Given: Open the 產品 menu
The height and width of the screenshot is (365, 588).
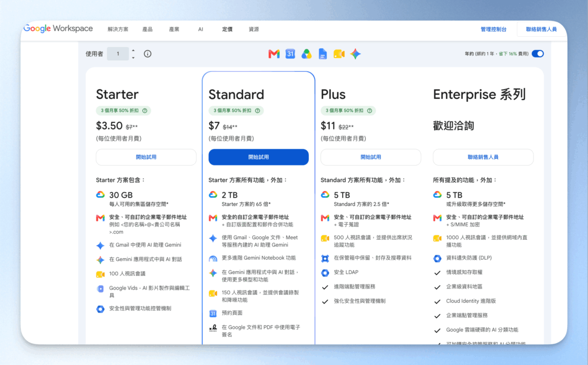Looking at the screenshot, I should click(148, 29).
